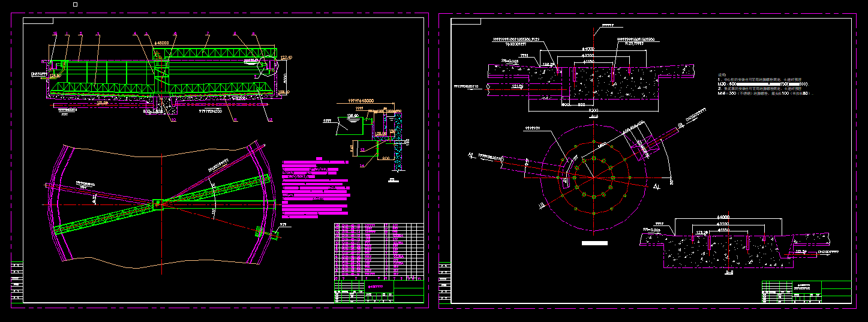The image size is (868, 322).
Task: Select the 8200 dimension under the foundation section
Action: click(593, 112)
